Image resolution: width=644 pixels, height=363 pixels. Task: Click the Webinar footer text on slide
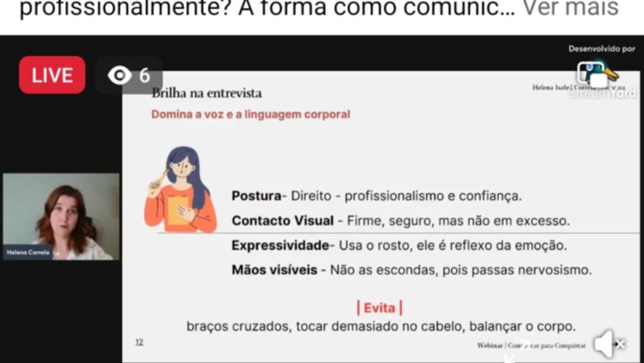tap(531, 346)
